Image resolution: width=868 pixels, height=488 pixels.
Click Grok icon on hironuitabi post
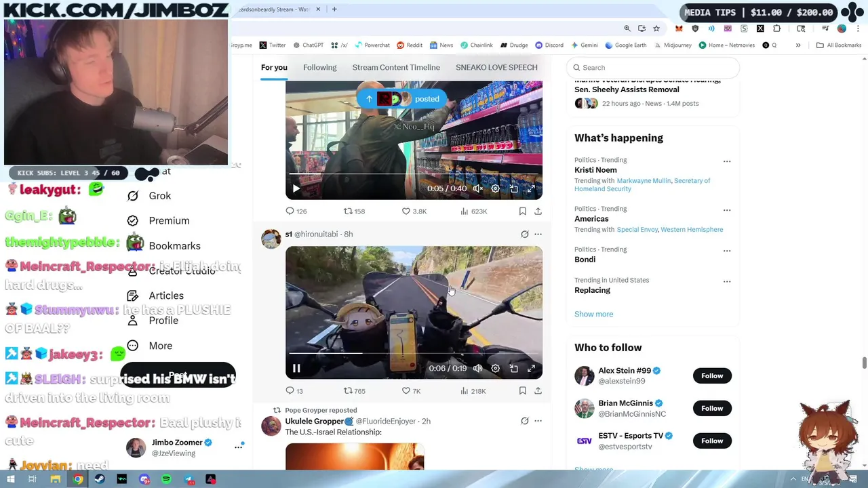524,235
